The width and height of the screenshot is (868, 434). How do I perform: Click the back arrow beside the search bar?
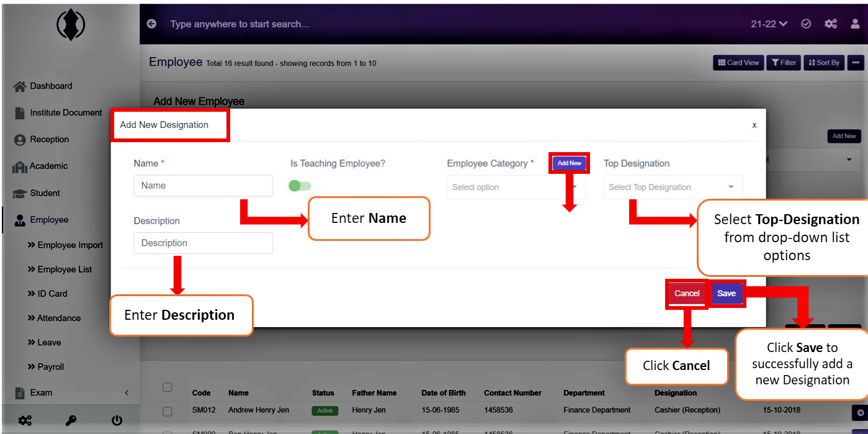coord(151,24)
